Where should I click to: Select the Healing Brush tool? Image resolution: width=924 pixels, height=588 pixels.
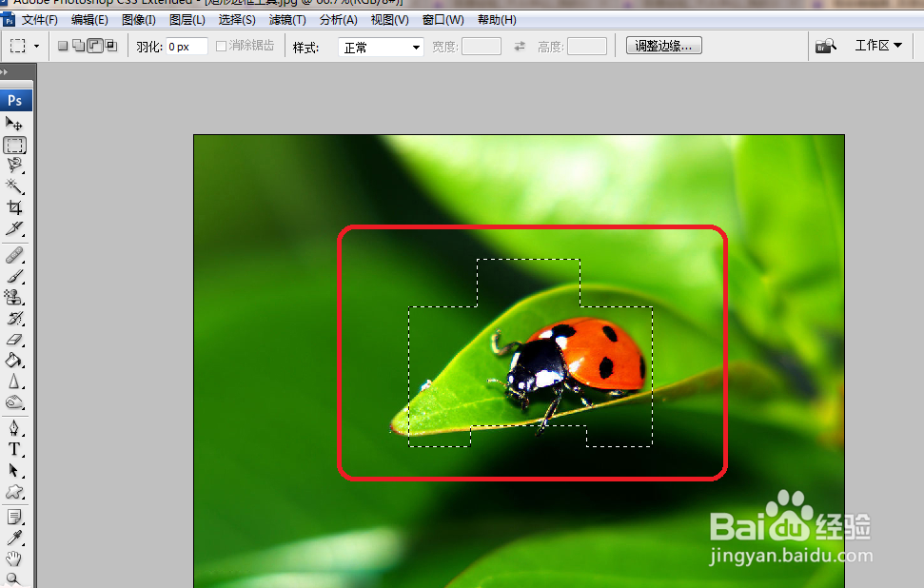14,255
